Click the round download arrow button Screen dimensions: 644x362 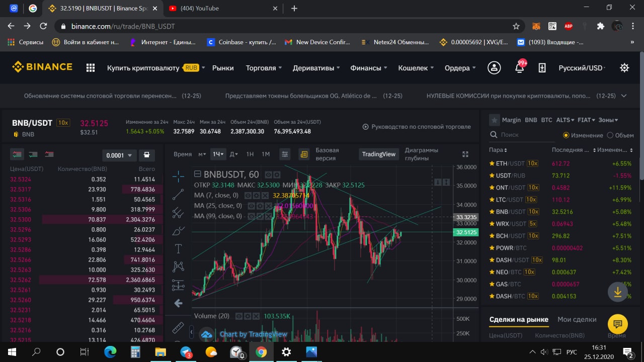(617, 292)
